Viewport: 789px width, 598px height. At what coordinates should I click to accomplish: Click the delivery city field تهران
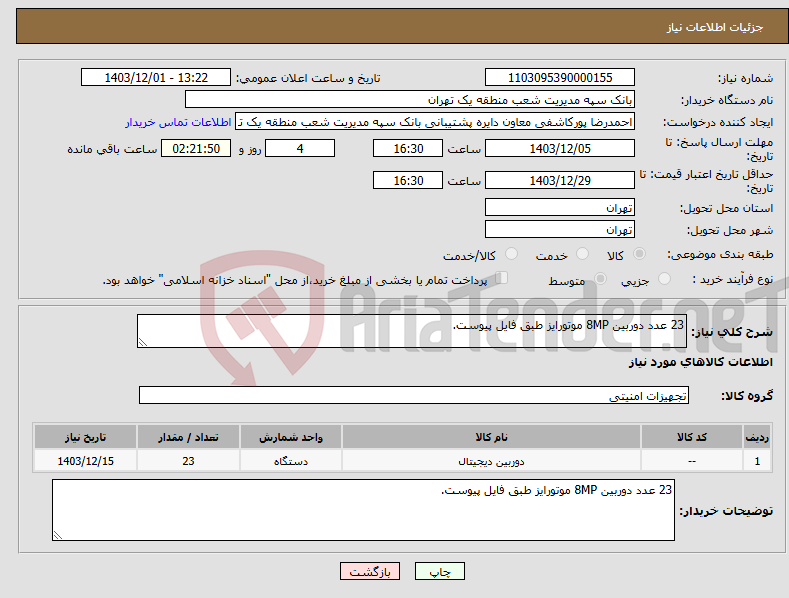(x=560, y=230)
